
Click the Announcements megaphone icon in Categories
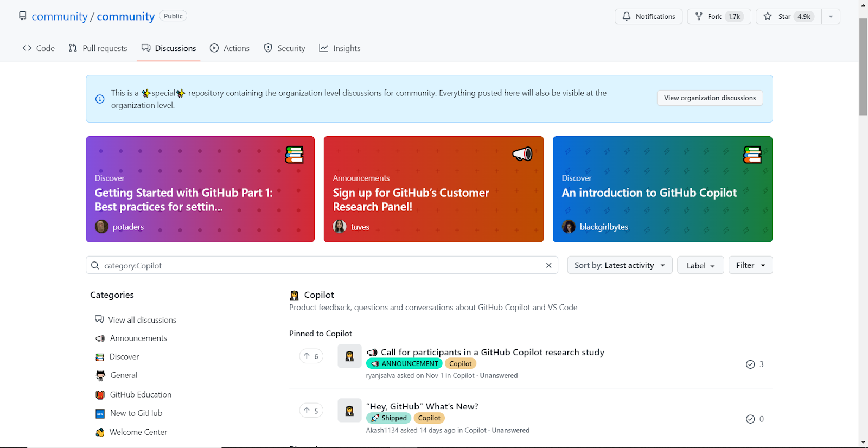(100, 338)
